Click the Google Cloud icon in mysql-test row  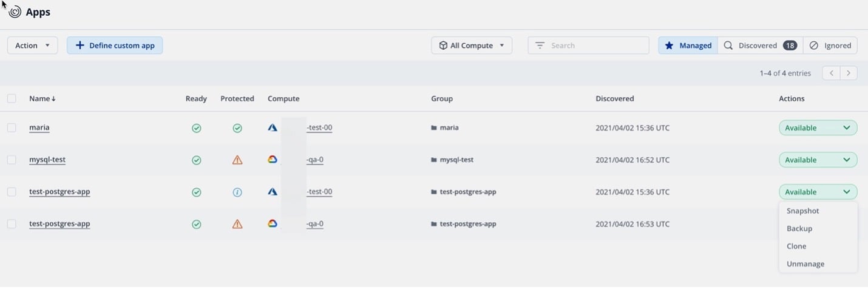273,160
